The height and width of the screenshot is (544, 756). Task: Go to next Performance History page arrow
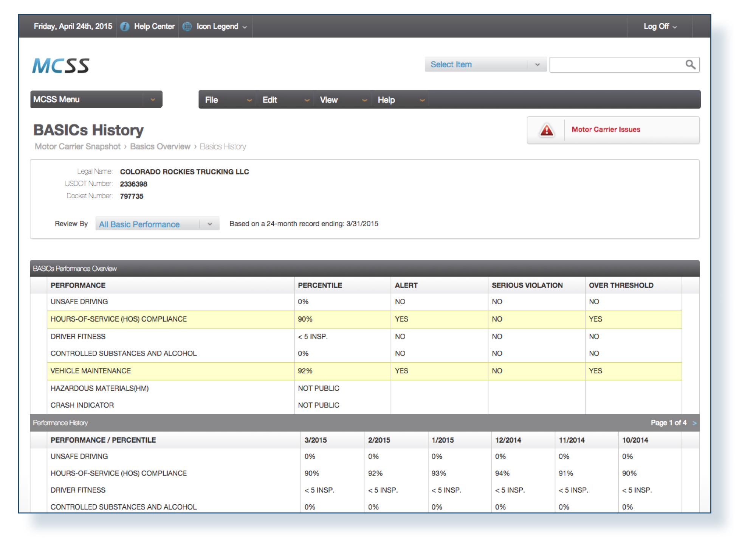coord(694,423)
